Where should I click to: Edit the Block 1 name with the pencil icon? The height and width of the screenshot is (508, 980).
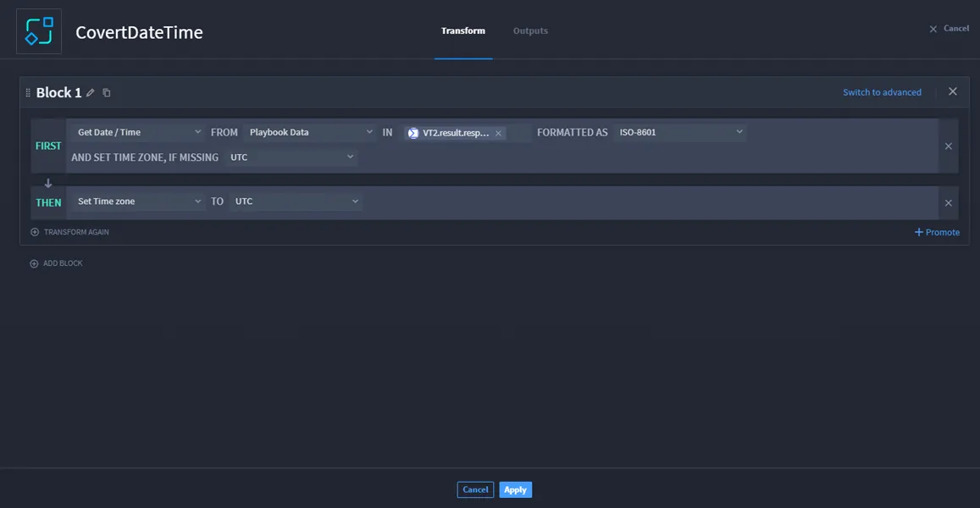click(x=90, y=92)
